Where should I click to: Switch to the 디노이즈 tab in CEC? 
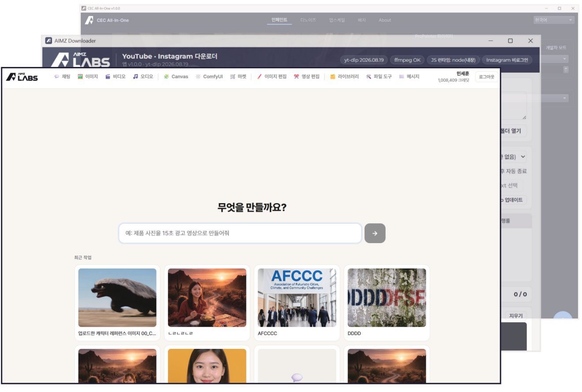click(x=308, y=20)
